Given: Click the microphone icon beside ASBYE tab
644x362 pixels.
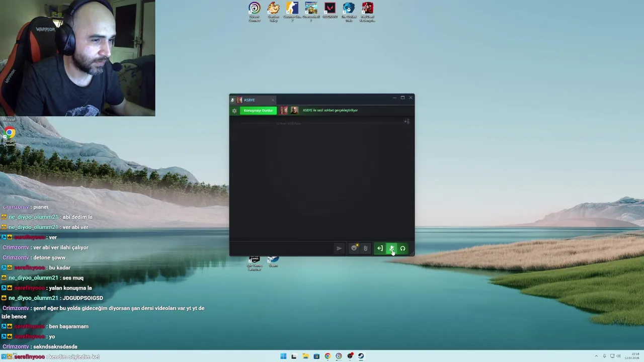Looking at the screenshot, I should coord(232,100).
